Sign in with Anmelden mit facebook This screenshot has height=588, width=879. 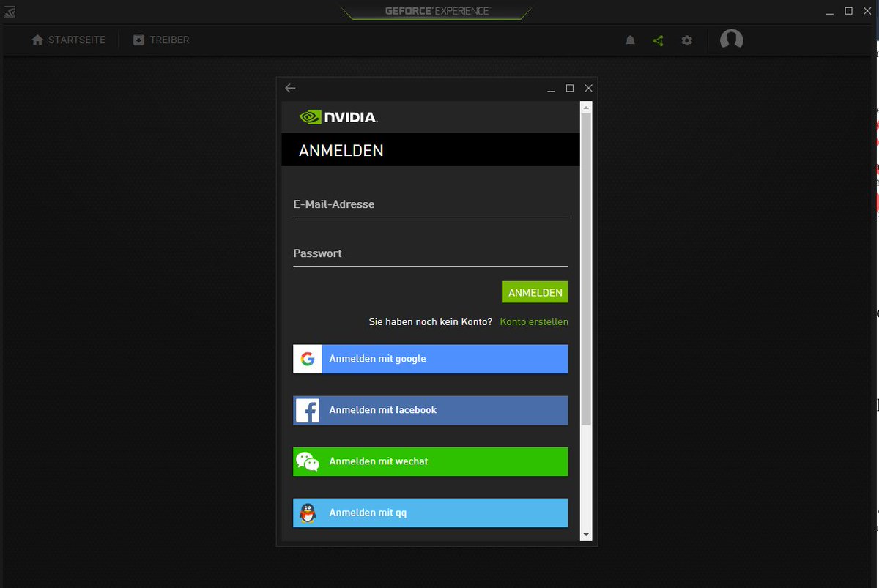(431, 410)
